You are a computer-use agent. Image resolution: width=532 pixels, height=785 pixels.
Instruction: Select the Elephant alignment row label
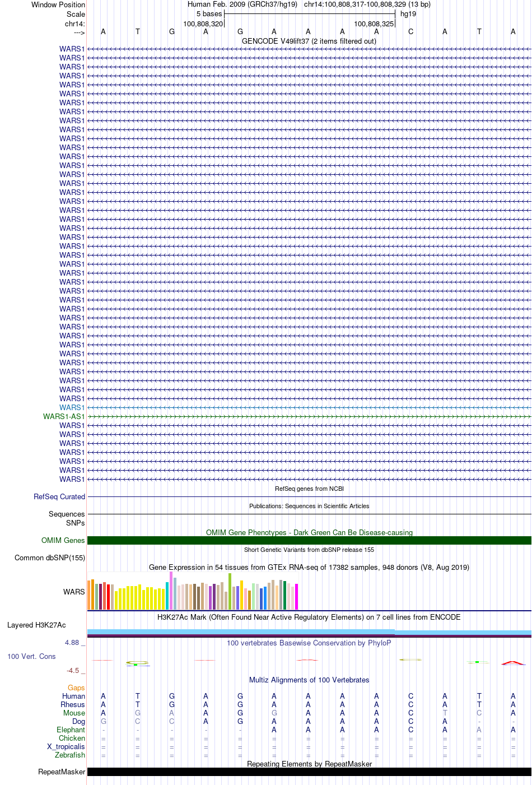pyautogui.click(x=71, y=730)
